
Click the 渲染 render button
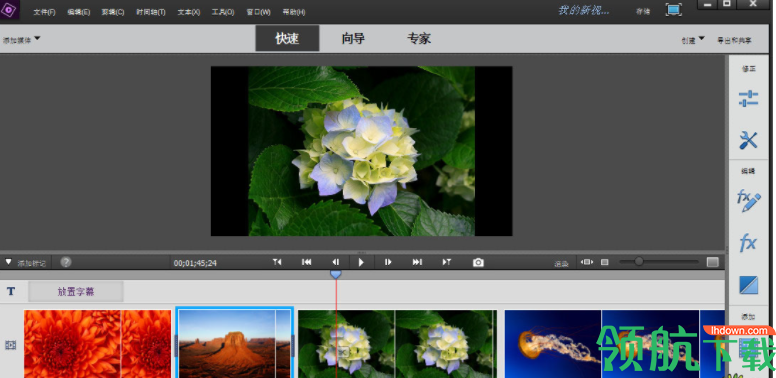click(561, 264)
